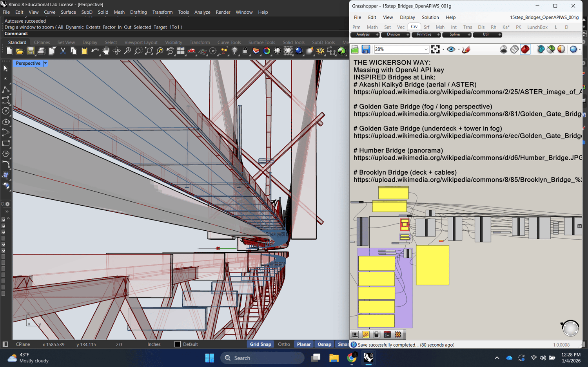This screenshot has width=588, height=367.
Task: Expand the Grasshopper Analysis panel
Action: (365, 34)
